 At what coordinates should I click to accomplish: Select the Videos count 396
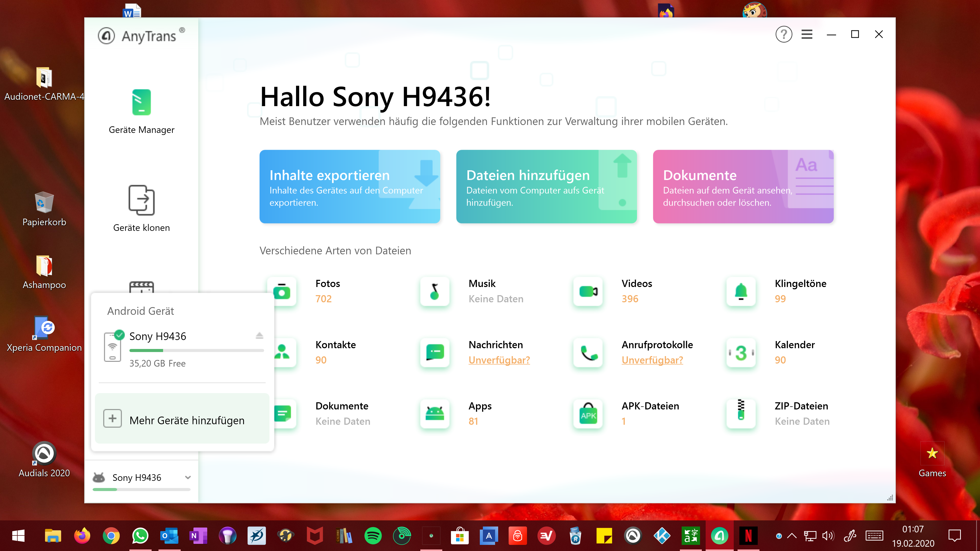[630, 299]
